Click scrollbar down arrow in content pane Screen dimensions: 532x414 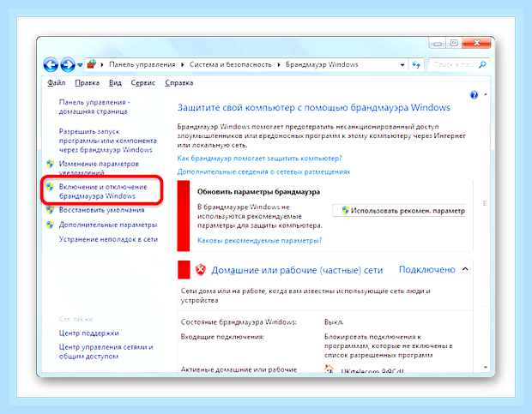coord(485,367)
